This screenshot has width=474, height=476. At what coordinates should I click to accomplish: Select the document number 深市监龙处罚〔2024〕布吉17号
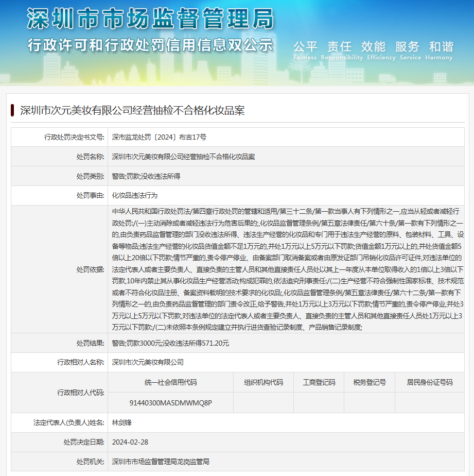tap(159, 137)
